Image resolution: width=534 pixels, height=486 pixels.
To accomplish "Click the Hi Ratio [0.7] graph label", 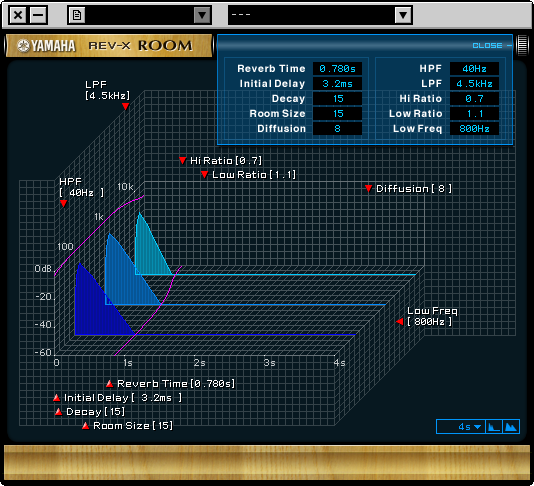I will [226, 160].
